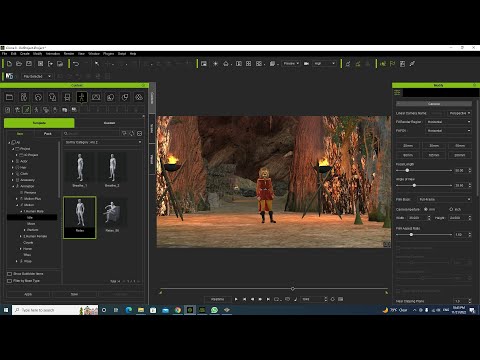This screenshot has width=480, height=360.
Task: Switch to the Custom content tab
Action: click(109, 123)
